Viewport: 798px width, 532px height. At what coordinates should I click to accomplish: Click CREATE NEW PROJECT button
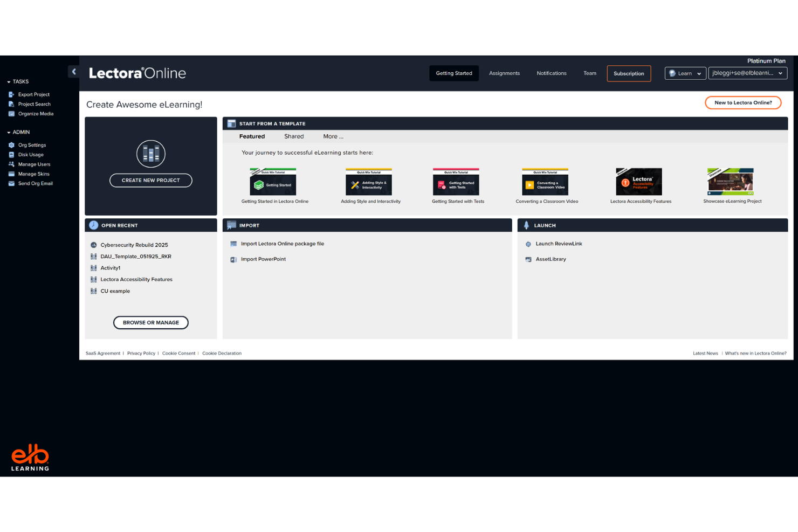pos(151,180)
